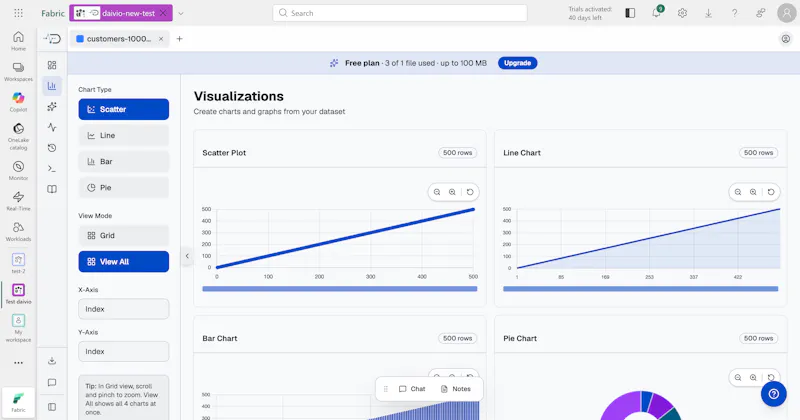Zoom out on the Scatter Plot
The height and width of the screenshot is (420, 800).
point(437,192)
